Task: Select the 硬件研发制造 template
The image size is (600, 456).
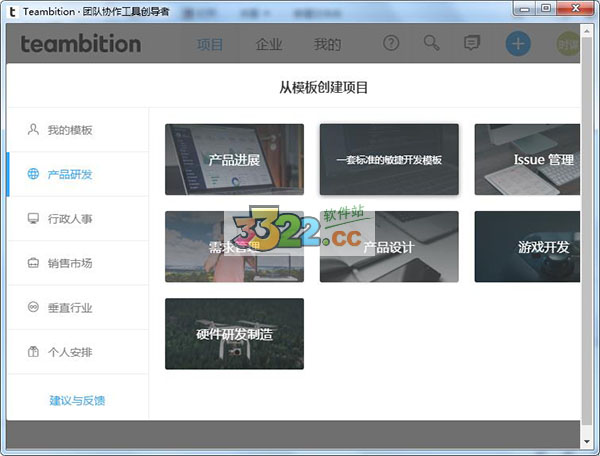Action: tap(234, 334)
